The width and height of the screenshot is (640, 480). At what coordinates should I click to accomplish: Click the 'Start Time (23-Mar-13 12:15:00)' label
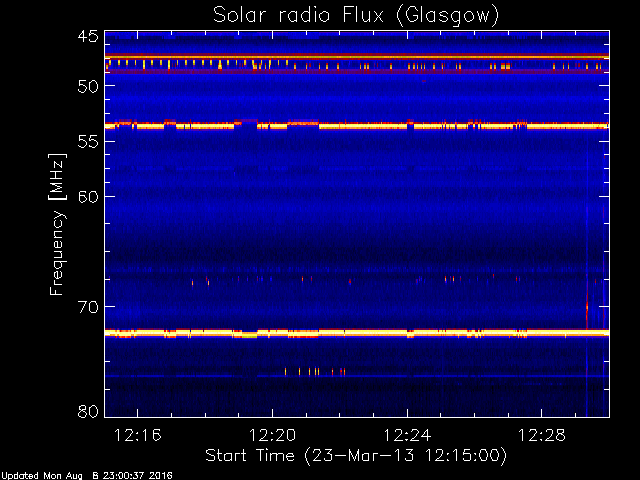coord(356,456)
